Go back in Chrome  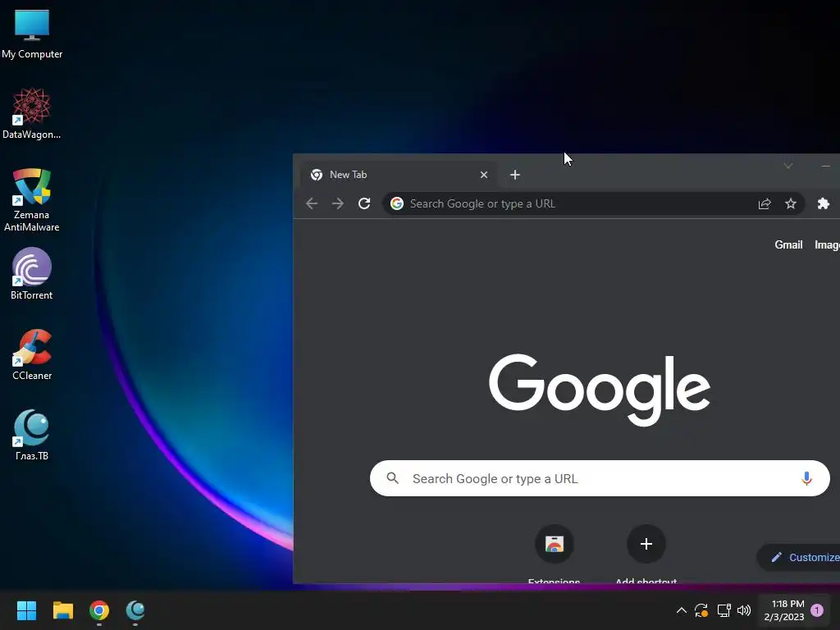(312, 203)
